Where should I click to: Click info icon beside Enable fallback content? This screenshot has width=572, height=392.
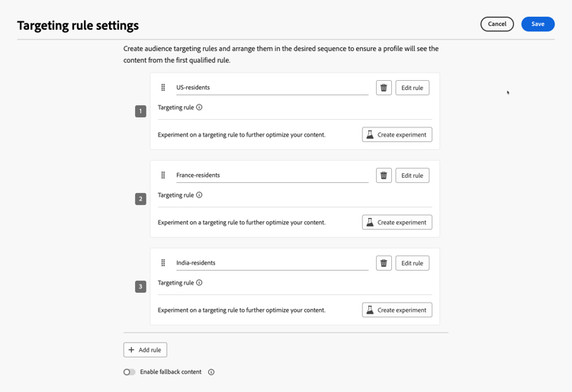coord(211,372)
